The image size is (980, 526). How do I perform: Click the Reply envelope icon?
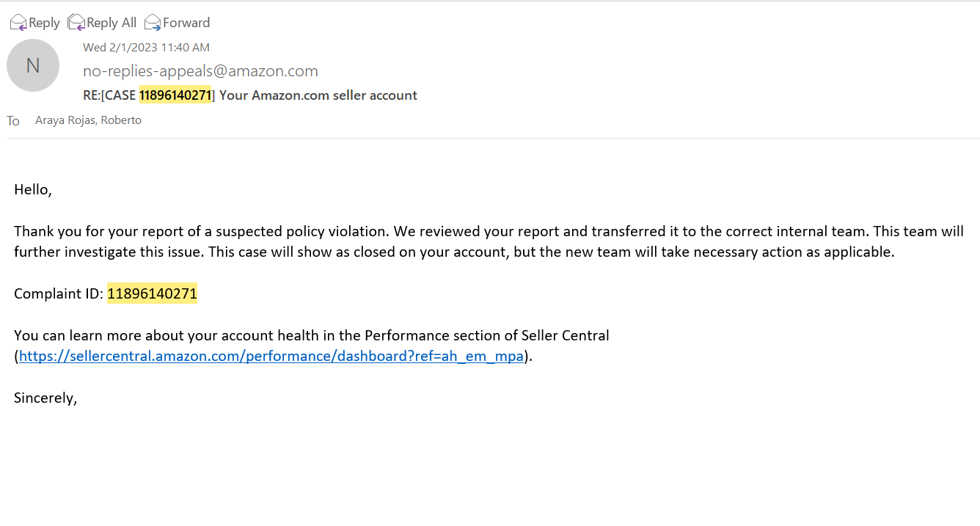(x=18, y=23)
